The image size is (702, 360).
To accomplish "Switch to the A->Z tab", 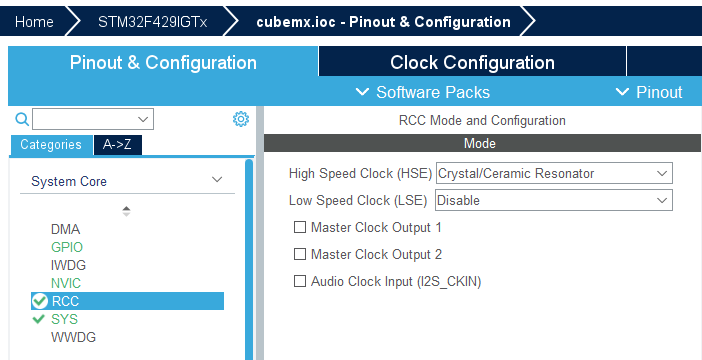I will pos(118,145).
